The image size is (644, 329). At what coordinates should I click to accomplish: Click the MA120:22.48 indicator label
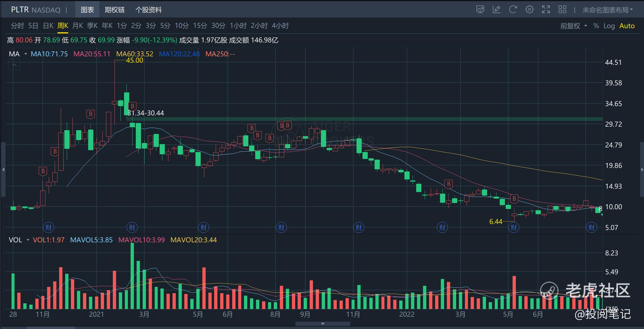click(179, 54)
